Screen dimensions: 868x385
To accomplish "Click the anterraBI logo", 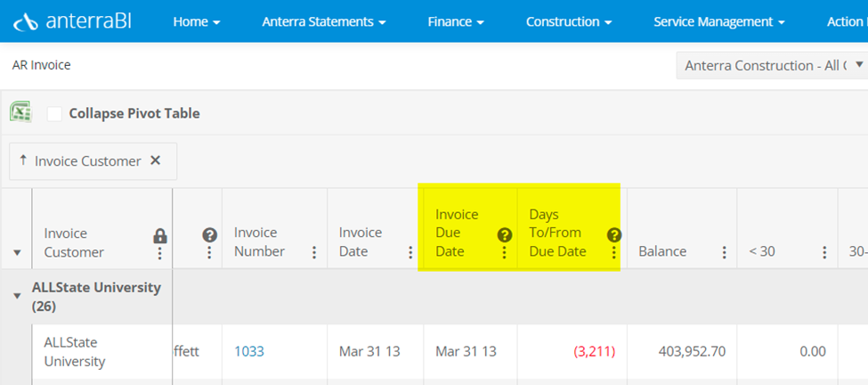I will tap(72, 21).
